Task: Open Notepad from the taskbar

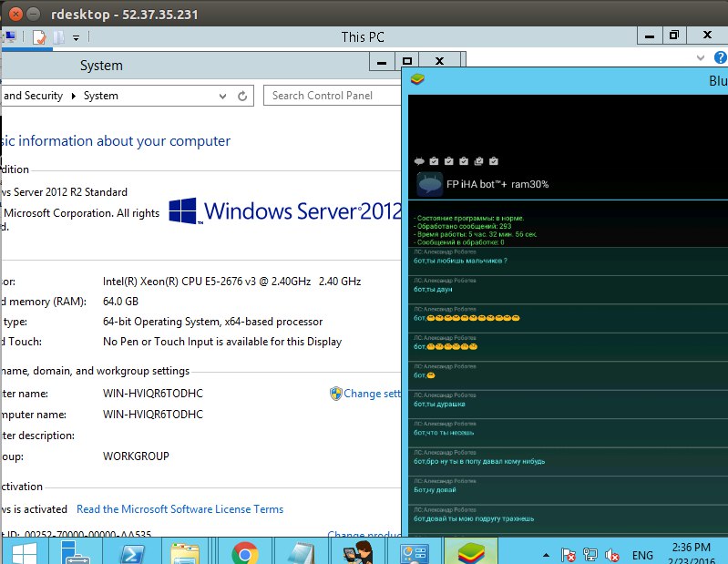Action: click(301, 554)
